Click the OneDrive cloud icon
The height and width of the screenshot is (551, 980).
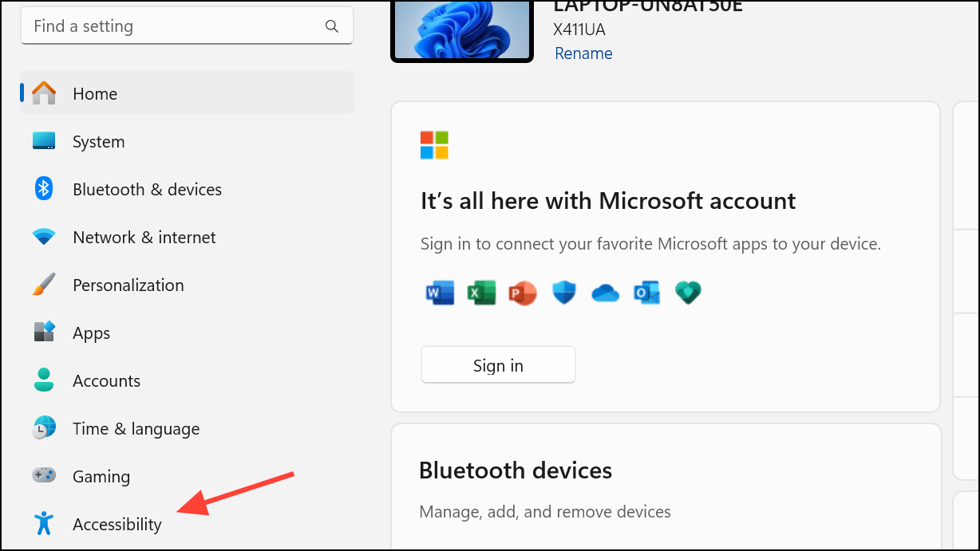[606, 294]
